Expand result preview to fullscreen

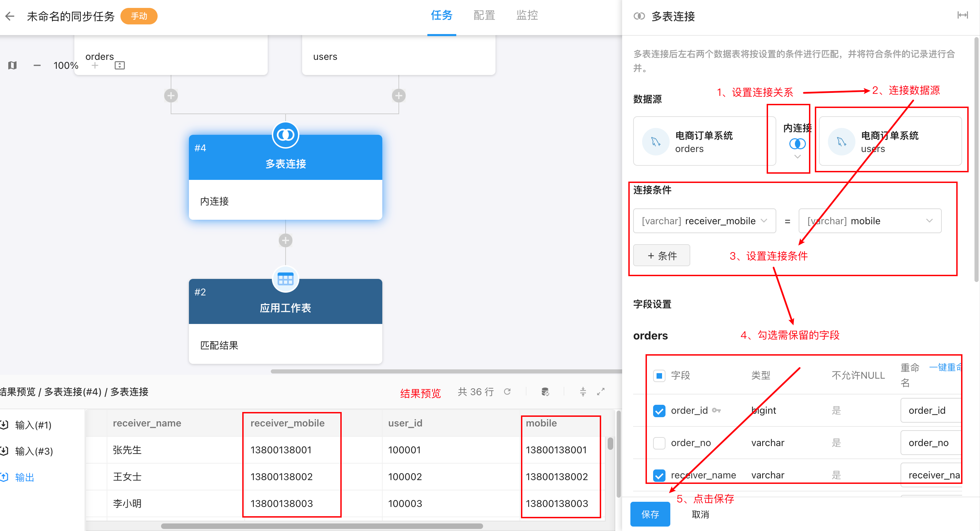click(x=601, y=391)
